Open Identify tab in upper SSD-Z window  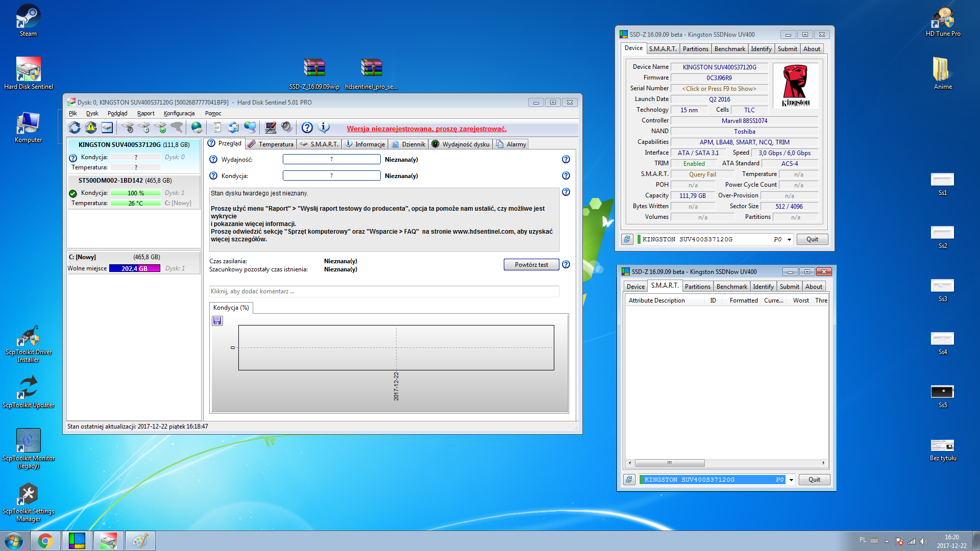tap(761, 49)
